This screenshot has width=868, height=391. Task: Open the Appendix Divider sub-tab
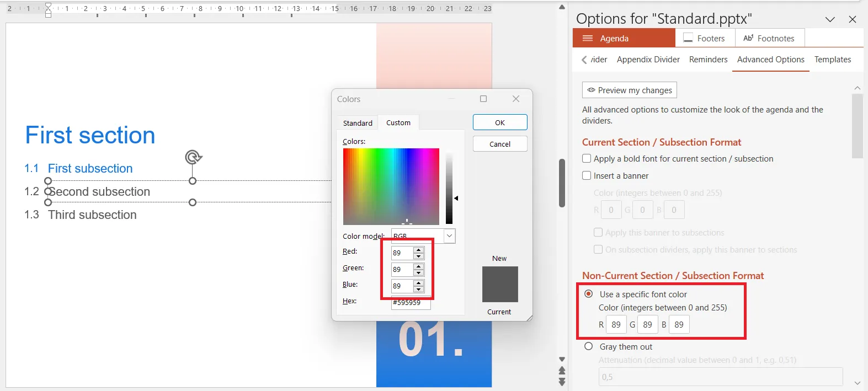[648, 60]
